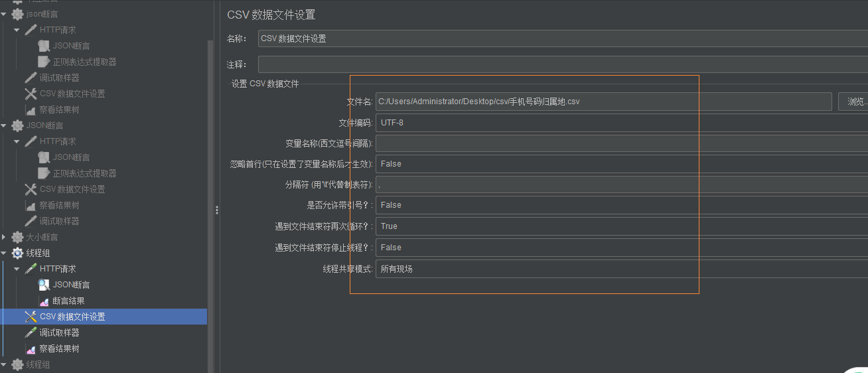
Task: Select JSON断言 child icon inside uppercase JSON断言 group
Action: click(44, 157)
